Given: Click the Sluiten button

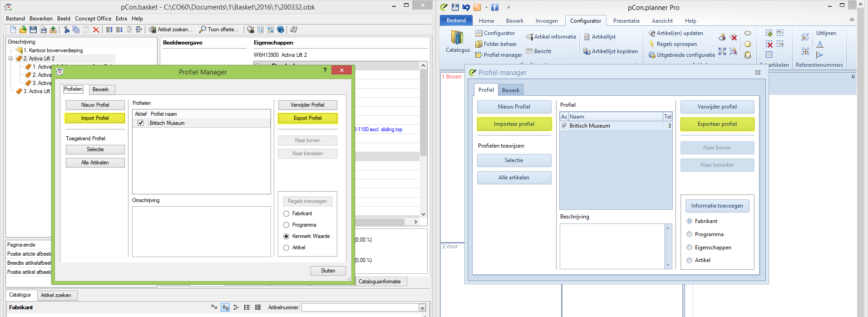Looking at the screenshot, I should pos(328,271).
